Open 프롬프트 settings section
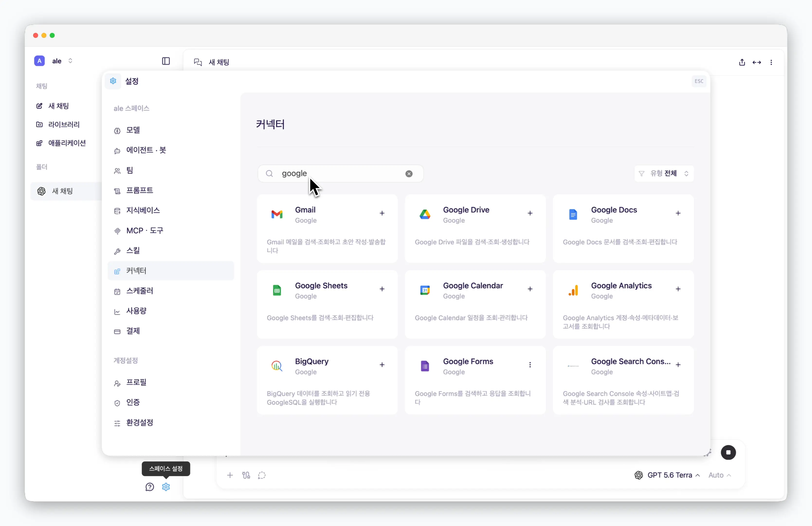The height and width of the screenshot is (526, 812). tap(171, 190)
